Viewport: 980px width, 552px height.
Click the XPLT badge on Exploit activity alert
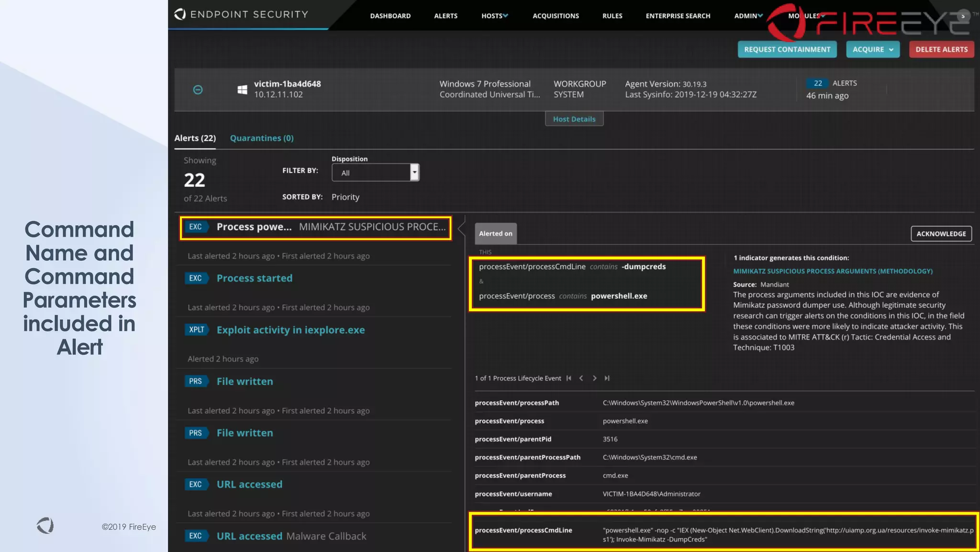click(196, 330)
